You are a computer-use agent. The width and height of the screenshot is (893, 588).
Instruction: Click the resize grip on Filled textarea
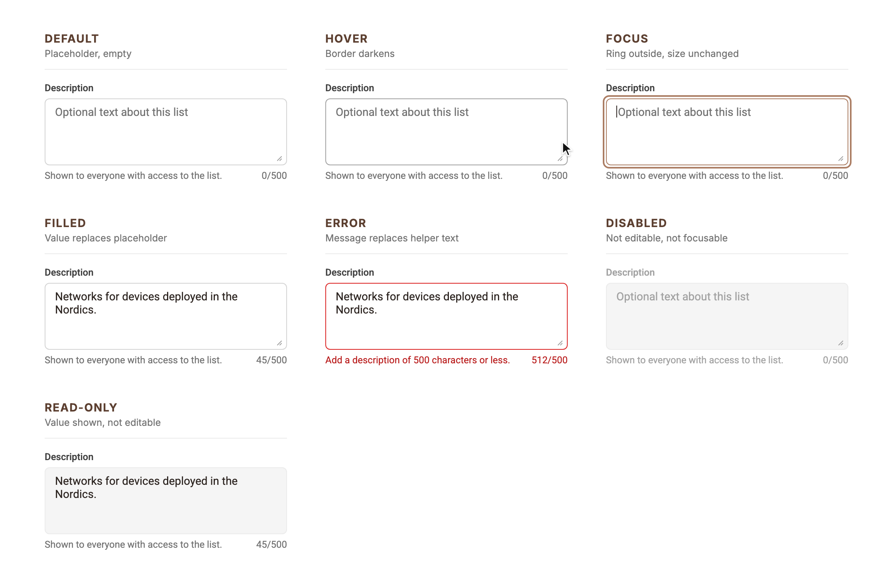pos(279,343)
